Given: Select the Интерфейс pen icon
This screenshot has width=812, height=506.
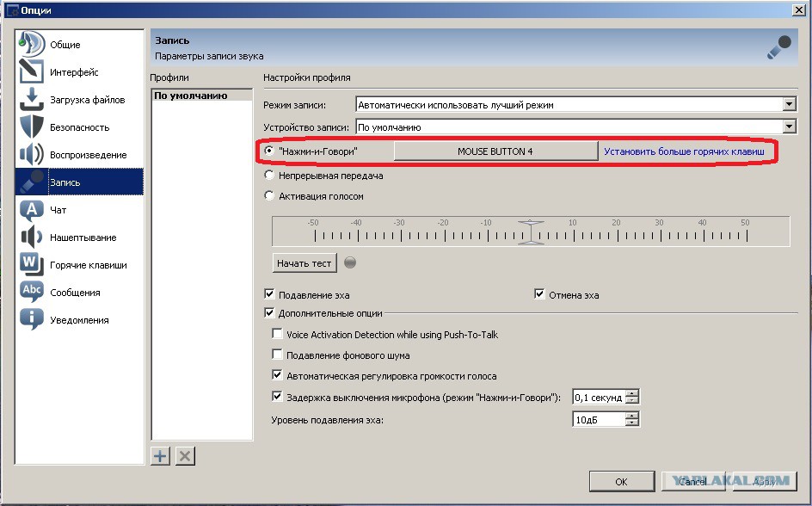Looking at the screenshot, I should [x=32, y=71].
